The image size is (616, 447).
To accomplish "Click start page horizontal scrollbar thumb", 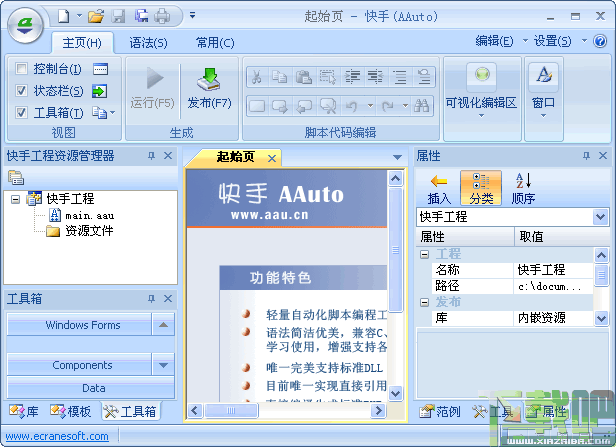I will [231, 411].
